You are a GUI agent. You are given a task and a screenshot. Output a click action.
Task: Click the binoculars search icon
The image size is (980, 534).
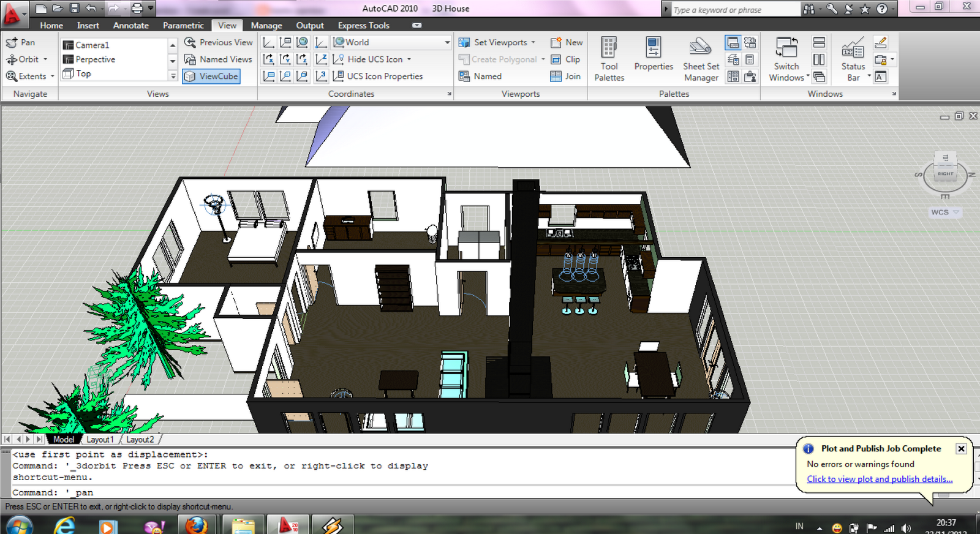click(809, 9)
